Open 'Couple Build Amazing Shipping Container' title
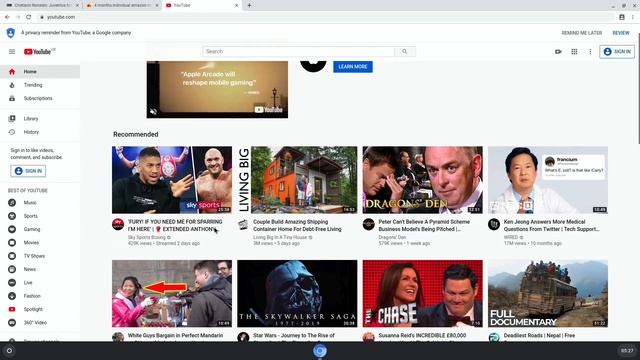 coord(297,225)
